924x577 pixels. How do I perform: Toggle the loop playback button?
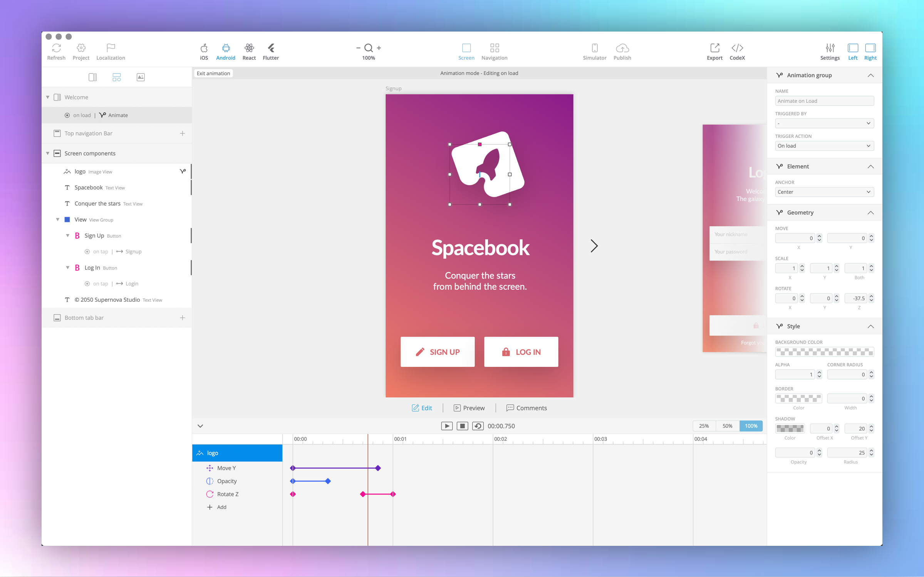pos(478,426)
